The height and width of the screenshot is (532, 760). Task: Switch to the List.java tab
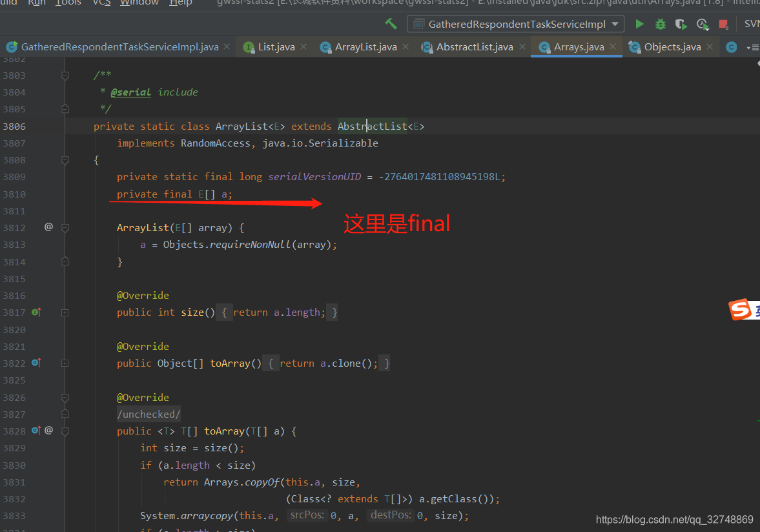tap(276, 47)
